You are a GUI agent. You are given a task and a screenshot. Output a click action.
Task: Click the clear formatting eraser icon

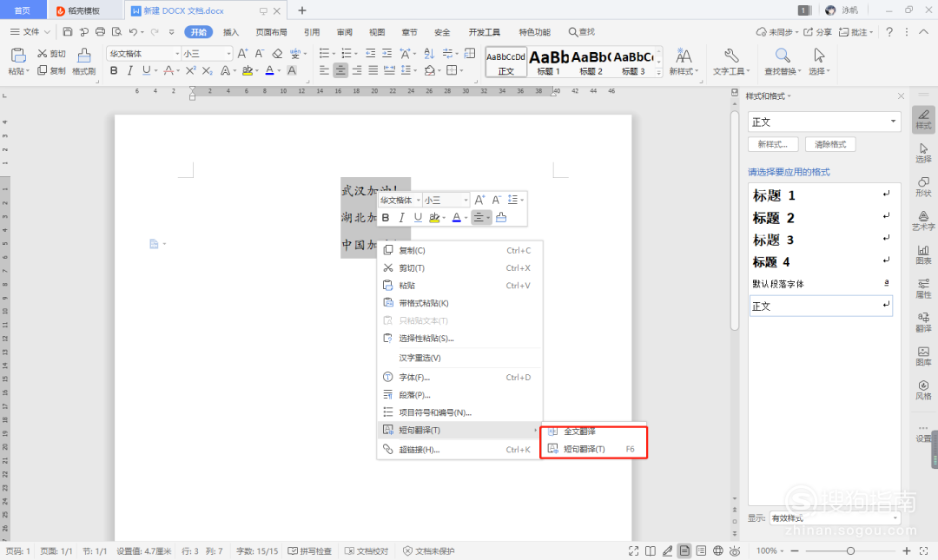coord(278,54)
